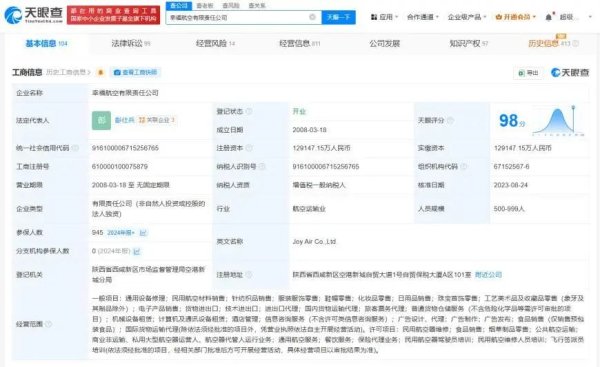This screenshot has height=367, width=600.
Task: Click the help icon beside 登记状态
Action: tap(249, 111)
